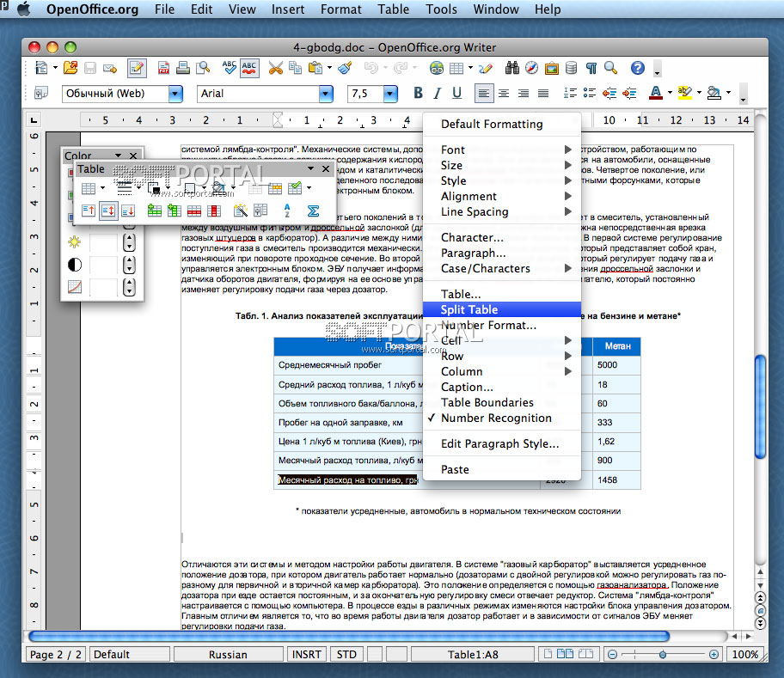This screenshot has height=678, width=784.
Task: Click Russian language in status bar
Action: click(228, 655)
